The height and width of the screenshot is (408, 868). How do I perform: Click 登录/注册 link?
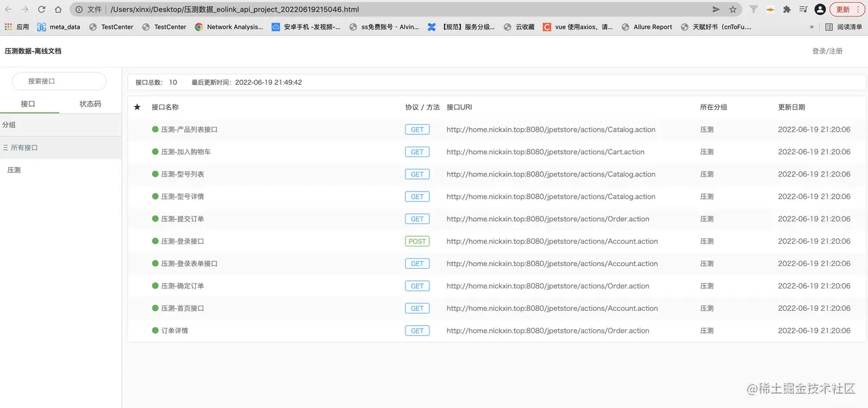point(827,51)
